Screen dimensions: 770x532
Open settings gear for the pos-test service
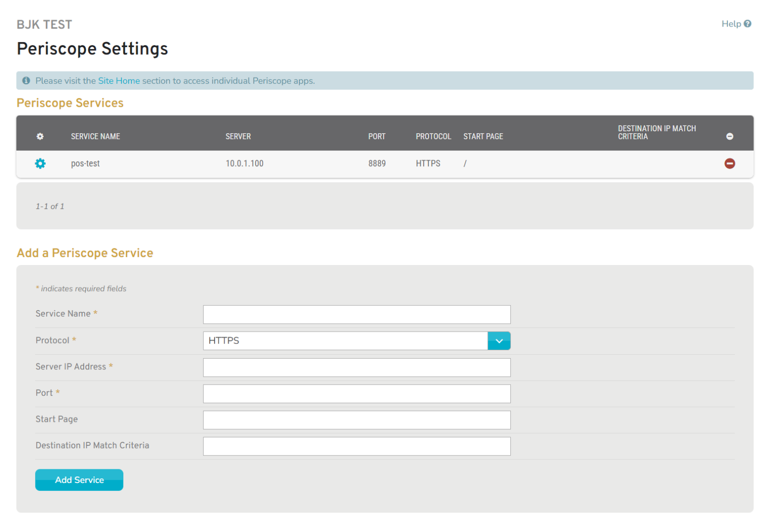pyautogui.click(x=40, y=164)
